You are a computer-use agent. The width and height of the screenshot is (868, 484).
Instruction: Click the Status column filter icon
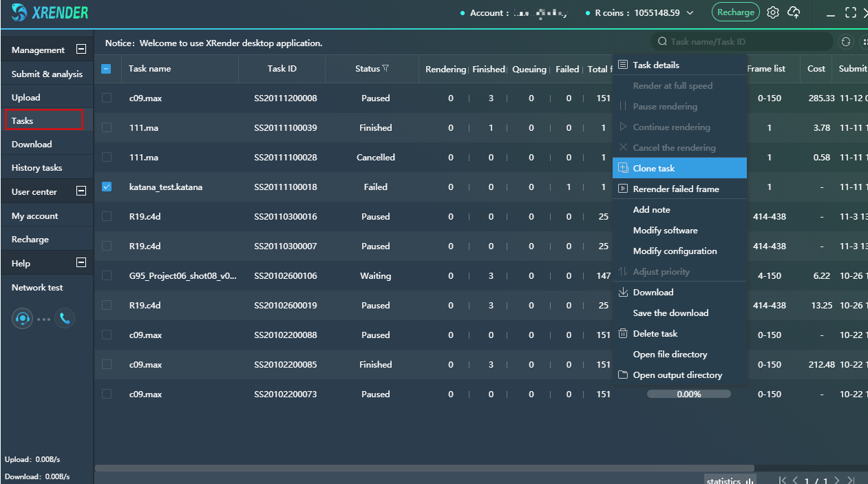385,68
